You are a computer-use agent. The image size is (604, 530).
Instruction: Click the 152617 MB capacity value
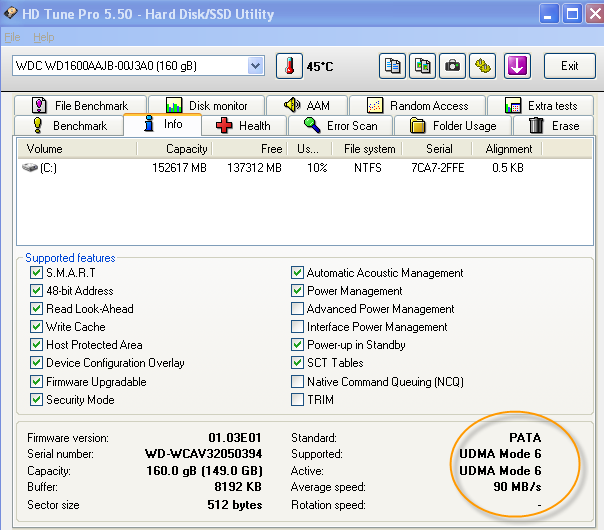pos(179,168)
